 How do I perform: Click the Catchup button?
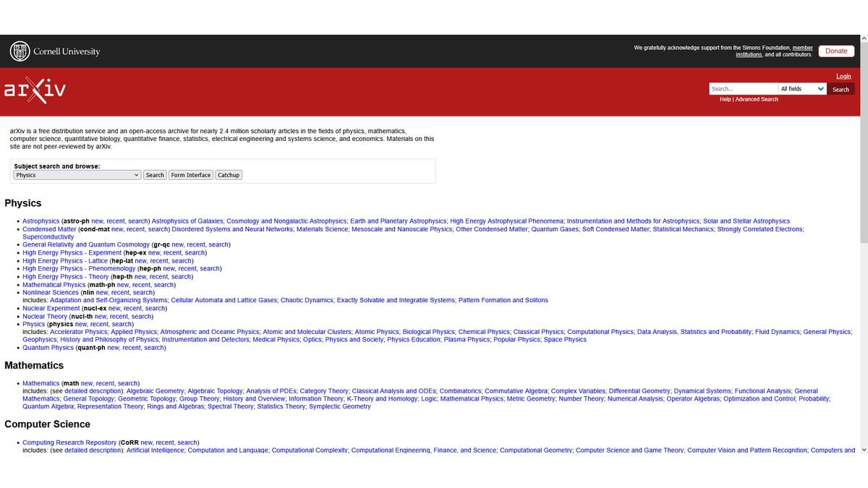tap(229, 175)
